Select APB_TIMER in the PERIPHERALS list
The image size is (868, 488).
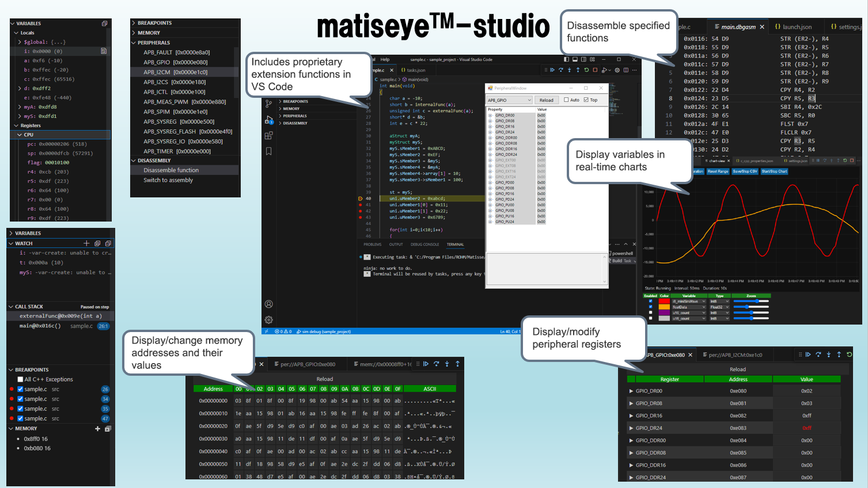176,151
